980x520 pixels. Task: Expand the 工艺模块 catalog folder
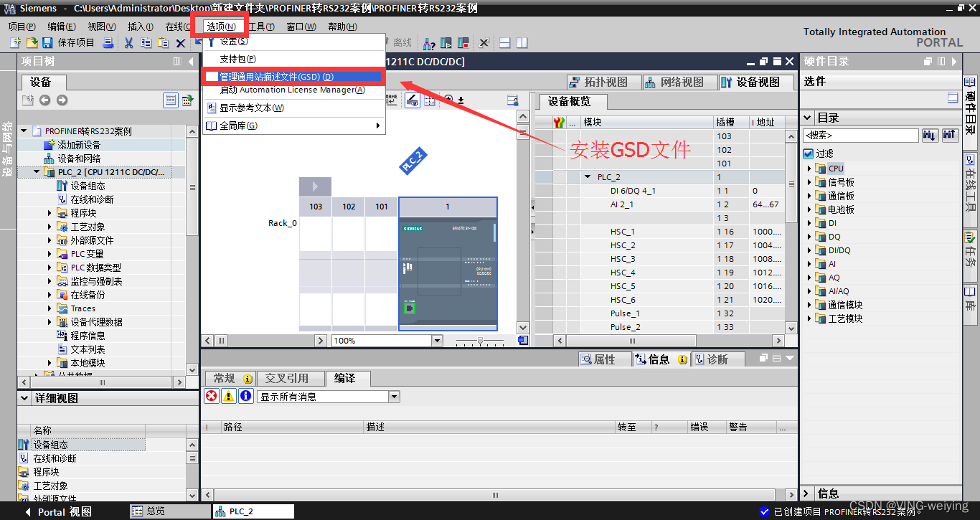809,318
